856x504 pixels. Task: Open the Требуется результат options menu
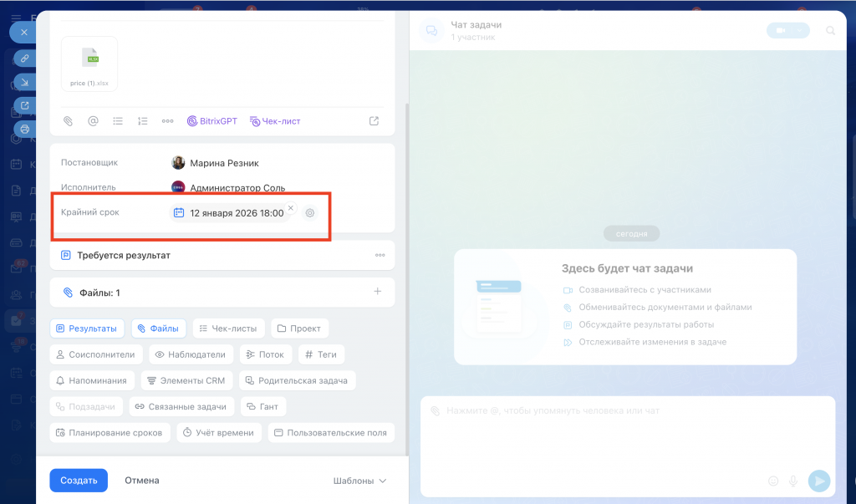(x=380, y=255)
